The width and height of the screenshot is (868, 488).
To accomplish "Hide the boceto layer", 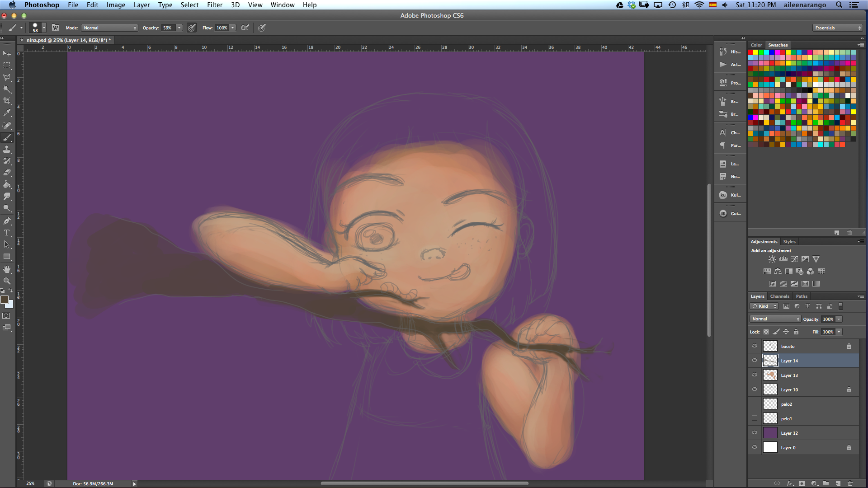I will (x=754, y=346).
